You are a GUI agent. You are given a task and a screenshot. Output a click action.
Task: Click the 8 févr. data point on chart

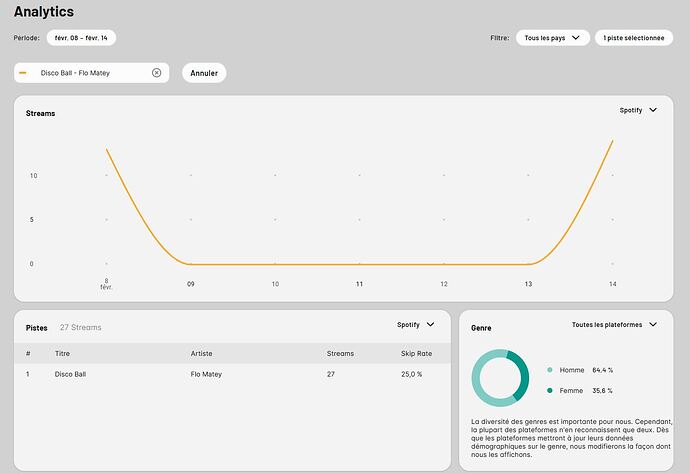click(107, 150)
